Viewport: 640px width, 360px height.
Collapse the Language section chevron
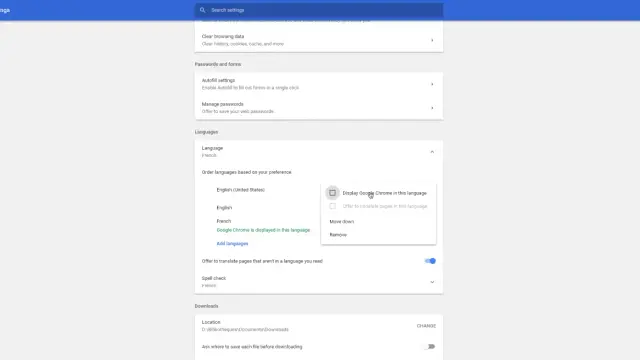(432, 152)
